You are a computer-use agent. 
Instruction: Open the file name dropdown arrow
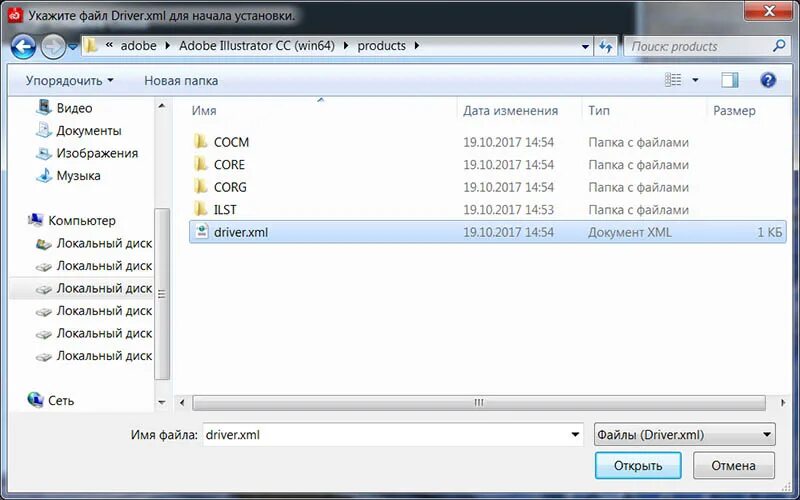575,435
